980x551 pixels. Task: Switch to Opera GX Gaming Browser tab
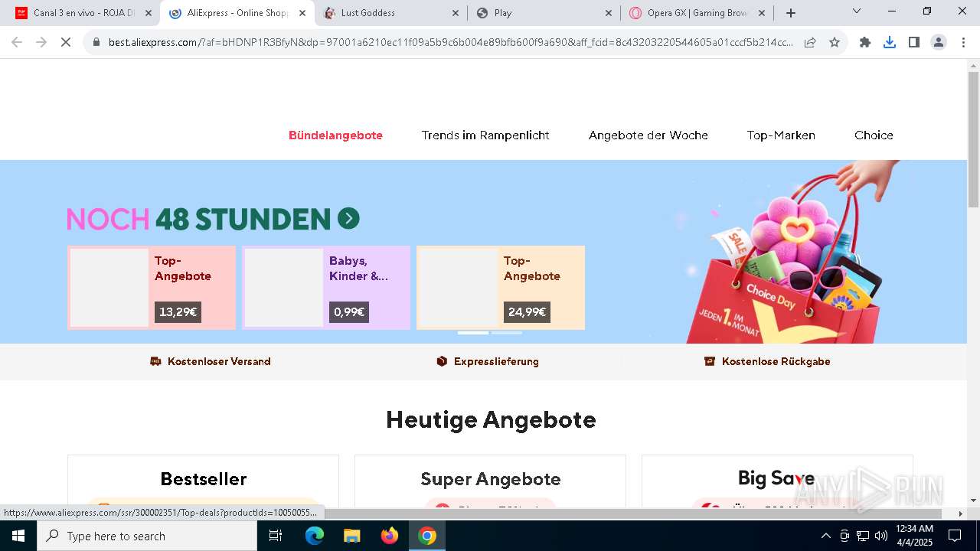click(x=697, y=13)
